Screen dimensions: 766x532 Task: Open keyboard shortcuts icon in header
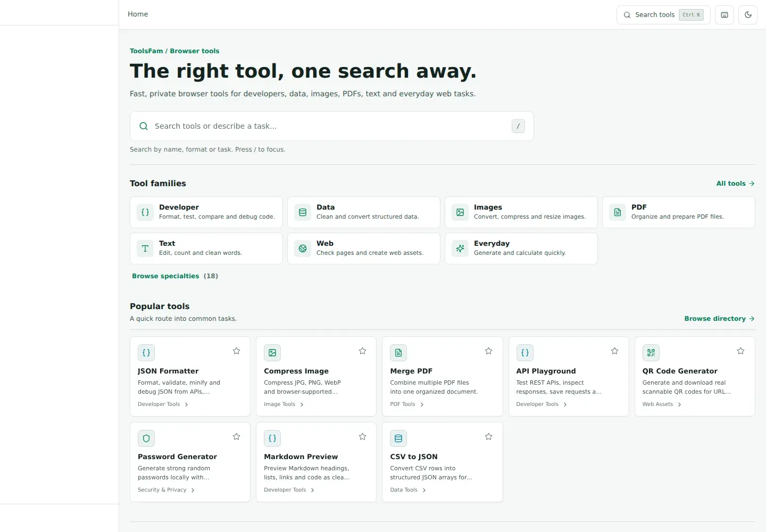[725, 15]
